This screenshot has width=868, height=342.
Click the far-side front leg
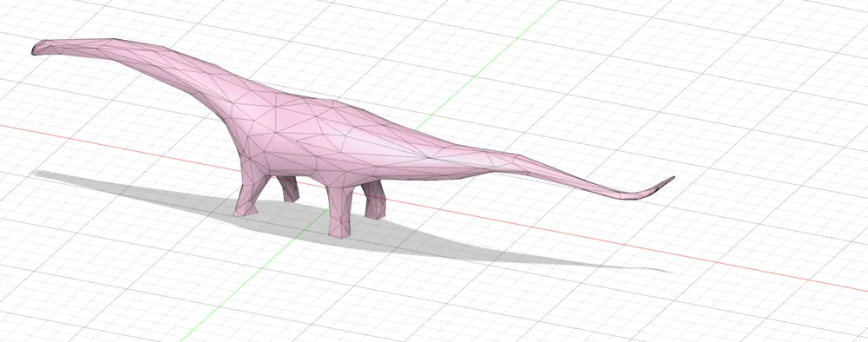[x=288, y=188]
